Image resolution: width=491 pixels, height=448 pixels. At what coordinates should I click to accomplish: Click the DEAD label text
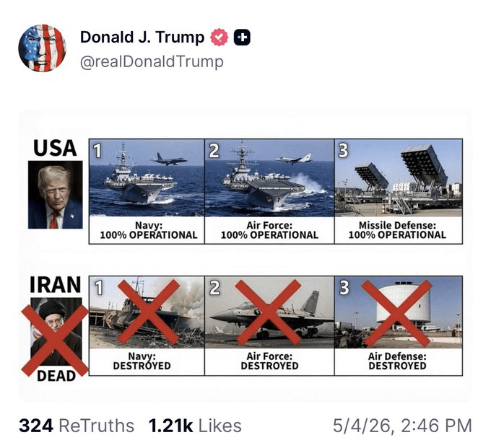pos(56,376)
